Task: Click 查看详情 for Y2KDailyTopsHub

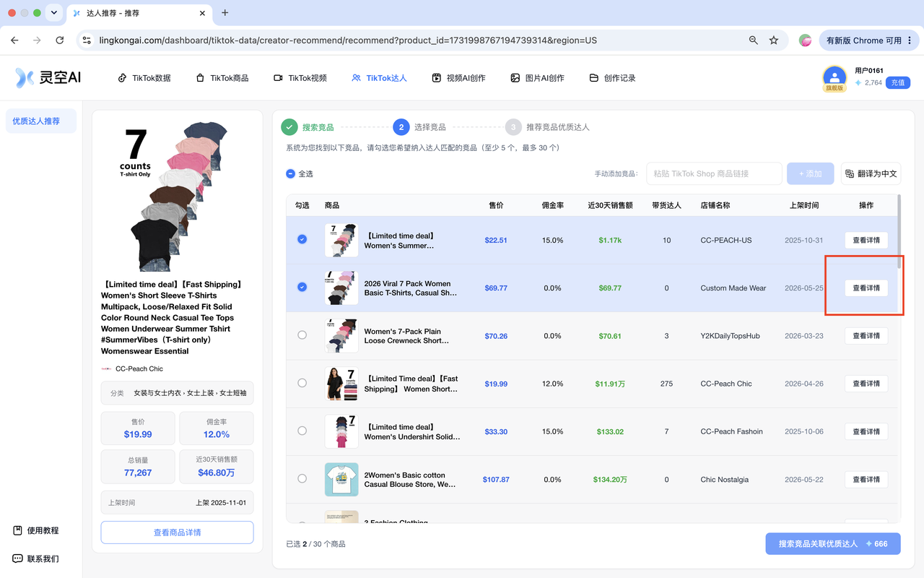Action: click(x=866, y=336)
